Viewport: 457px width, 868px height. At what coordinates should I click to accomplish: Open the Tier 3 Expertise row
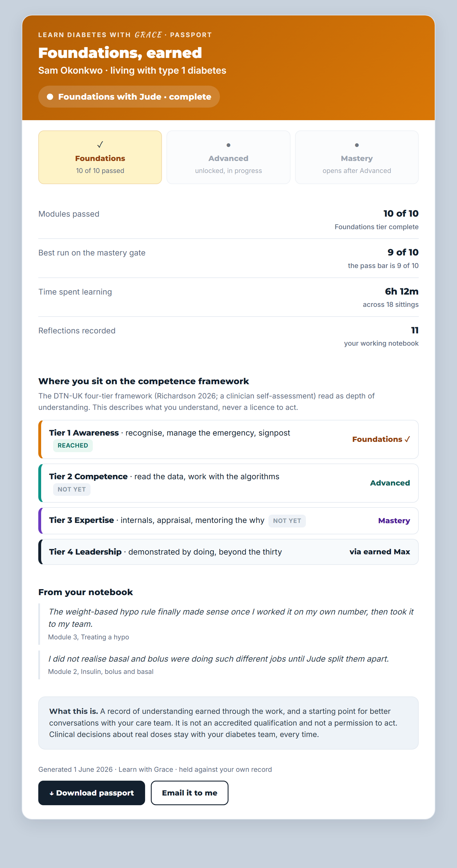click(x=228, y=521)
